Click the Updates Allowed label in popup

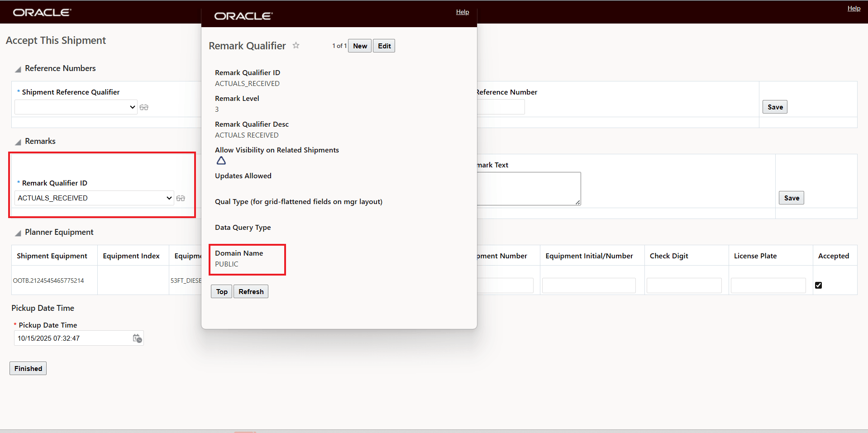click(243, 176)
